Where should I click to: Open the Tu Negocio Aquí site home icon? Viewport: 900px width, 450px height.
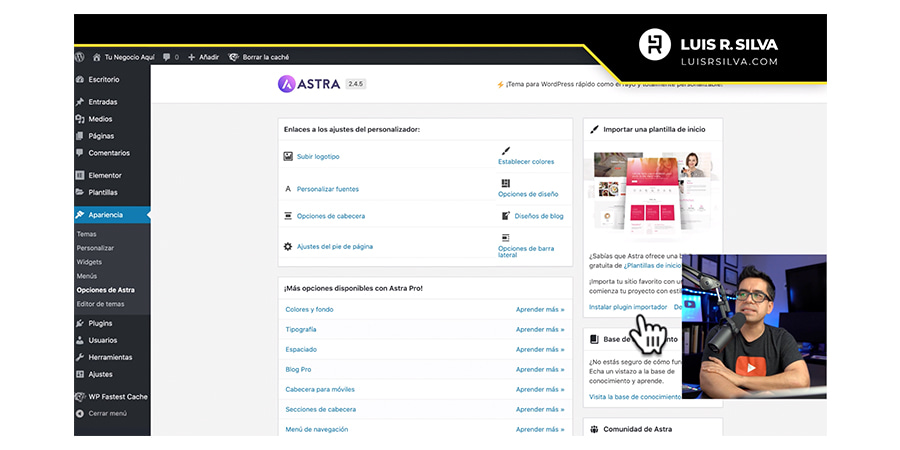pos(96,57)
